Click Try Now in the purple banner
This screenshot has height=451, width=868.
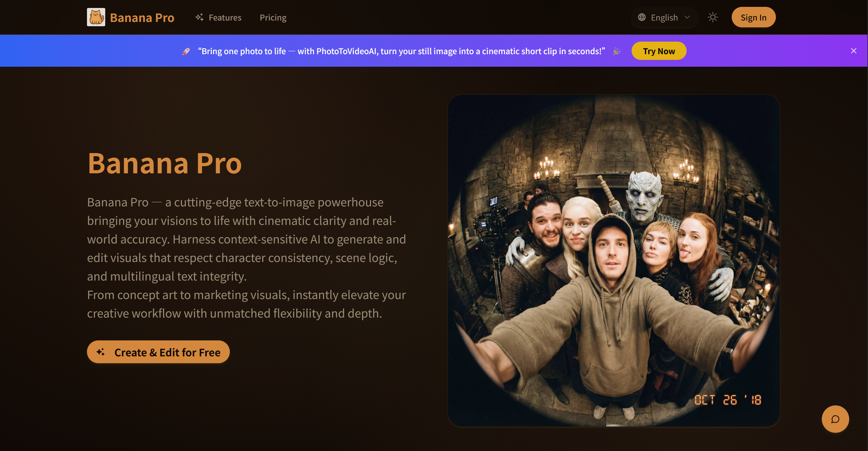659,51
